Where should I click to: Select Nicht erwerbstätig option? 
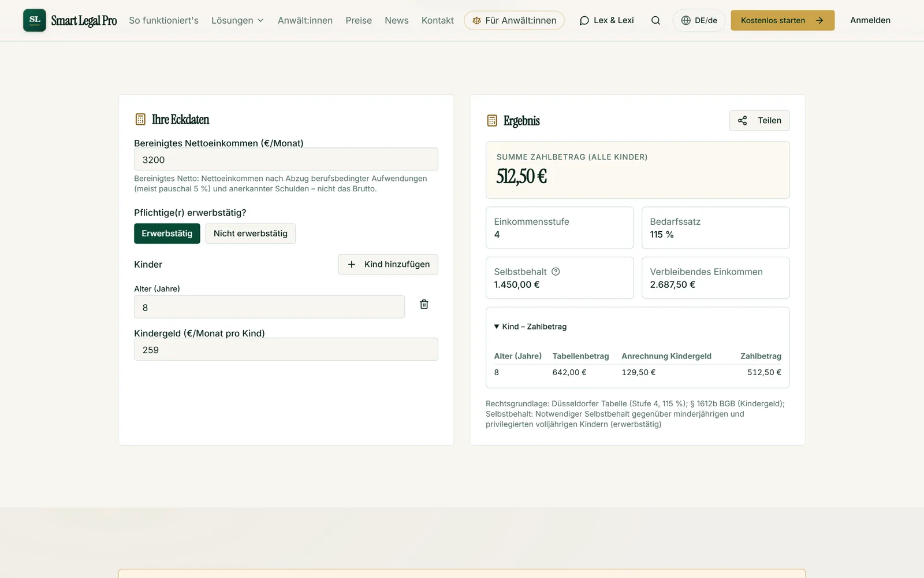pyautogui.click(x=251, y=234)
